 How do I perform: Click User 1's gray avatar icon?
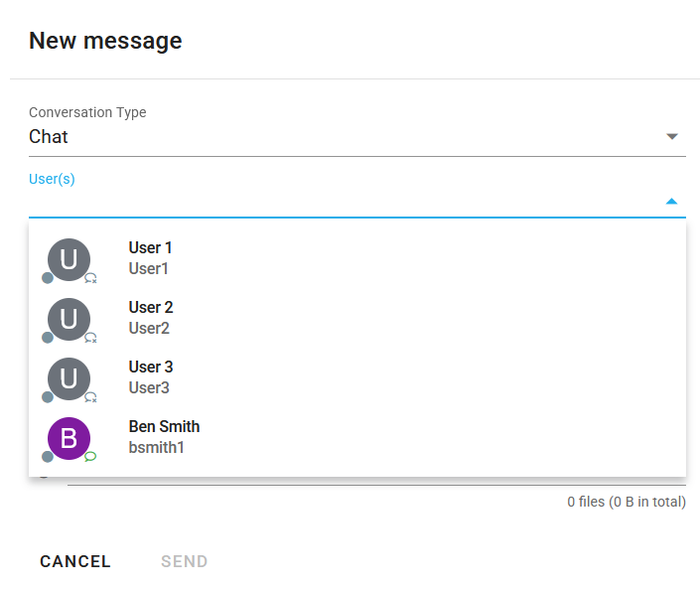(x=69, y=259)
